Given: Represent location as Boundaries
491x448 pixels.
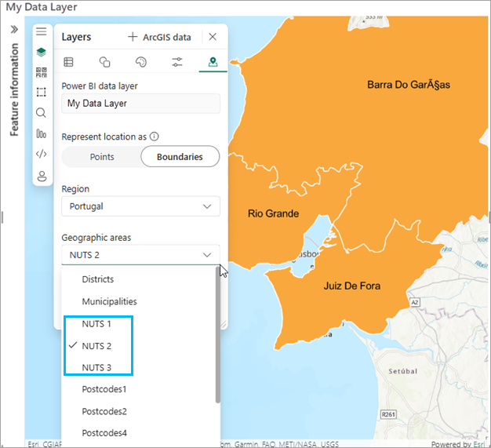Looking at the screenshot, I should 180,157.
